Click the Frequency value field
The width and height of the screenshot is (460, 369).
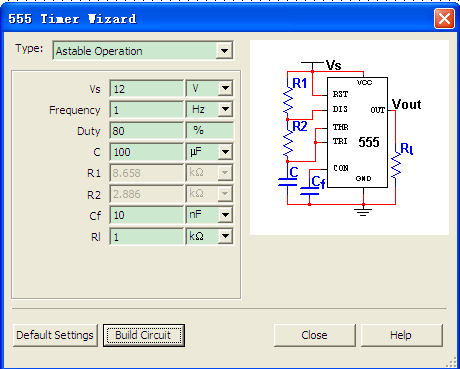pyautogui.click(x=147, y=110)
